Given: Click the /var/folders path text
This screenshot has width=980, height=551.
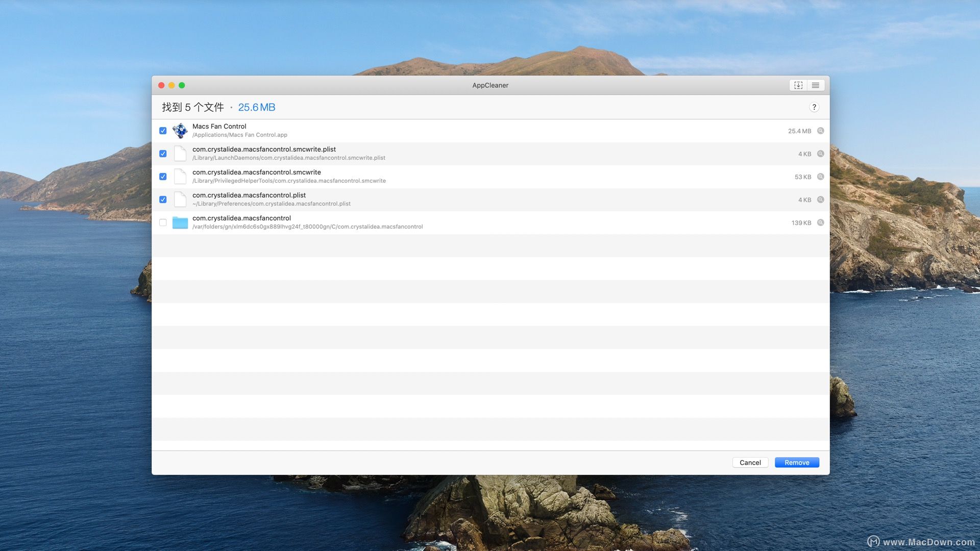Looking at the screenshot, I should coord(308,227).
